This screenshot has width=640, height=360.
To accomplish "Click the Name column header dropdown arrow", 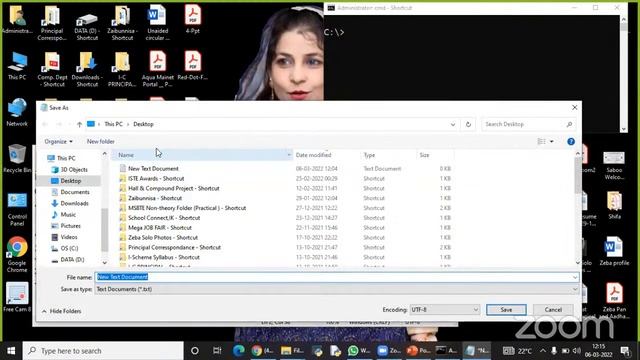I will 289,155.
